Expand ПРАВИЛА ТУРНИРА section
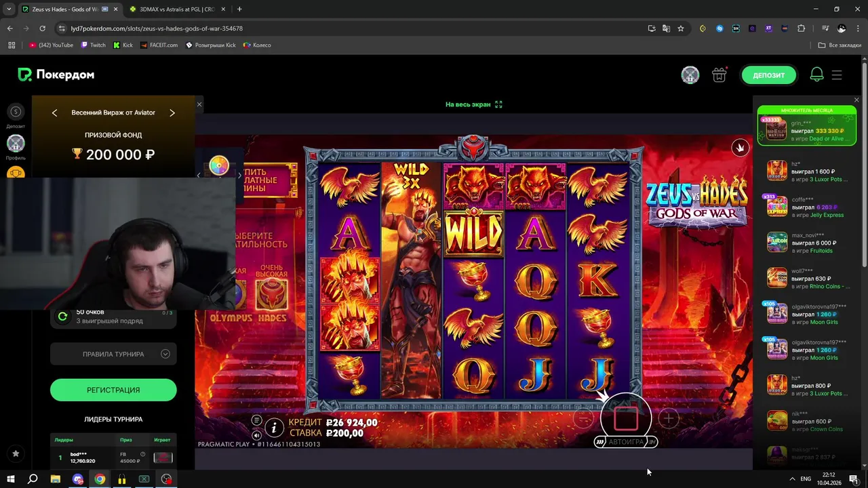This screenshot has width=868, height=488. point(113,354)
